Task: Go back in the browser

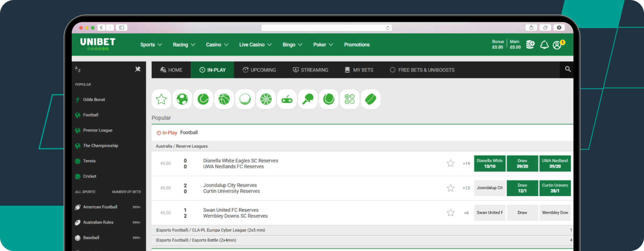Action: tap(102, 28)
